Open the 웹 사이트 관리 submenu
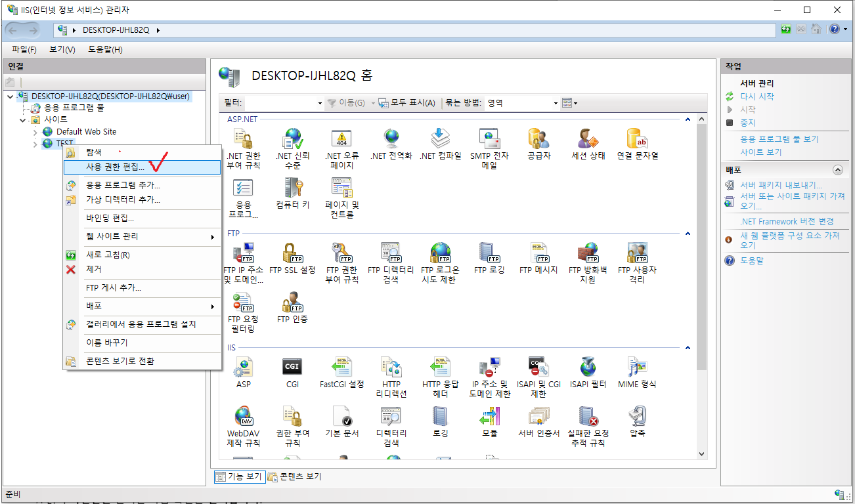This screenshot has height=504, width=855. pos(141,236)
